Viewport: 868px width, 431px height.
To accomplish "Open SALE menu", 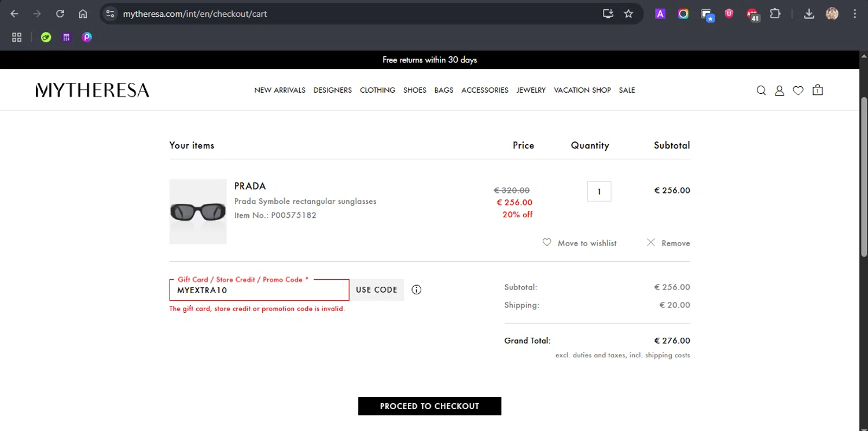I will [627, 90].
